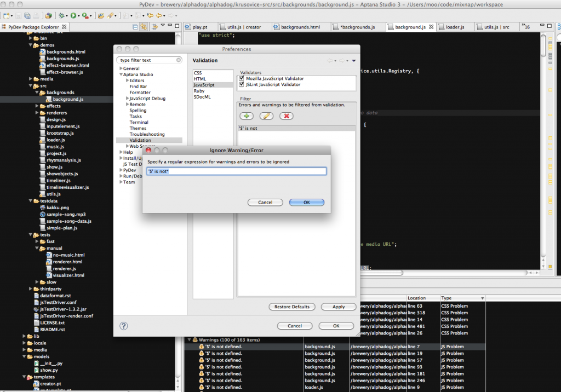Click the Run External Tools icon
The height and width of the screenshot is (392, 561).
click(x=85, y=16)
